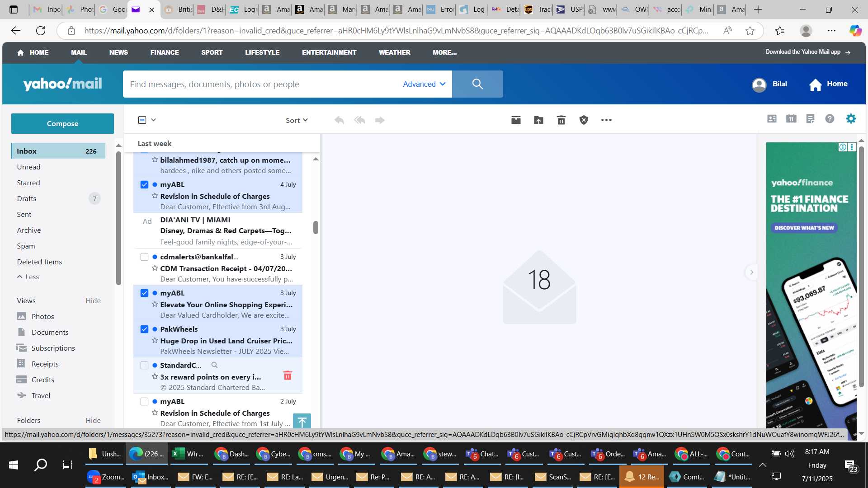Click Download the Yahoo Mail app link

(x=807, y=52)
